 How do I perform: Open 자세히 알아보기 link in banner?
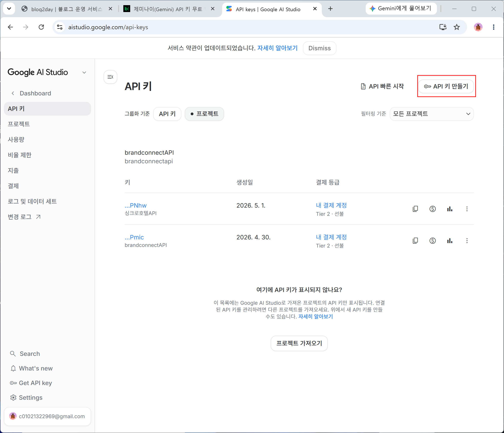tap(277, 48)
